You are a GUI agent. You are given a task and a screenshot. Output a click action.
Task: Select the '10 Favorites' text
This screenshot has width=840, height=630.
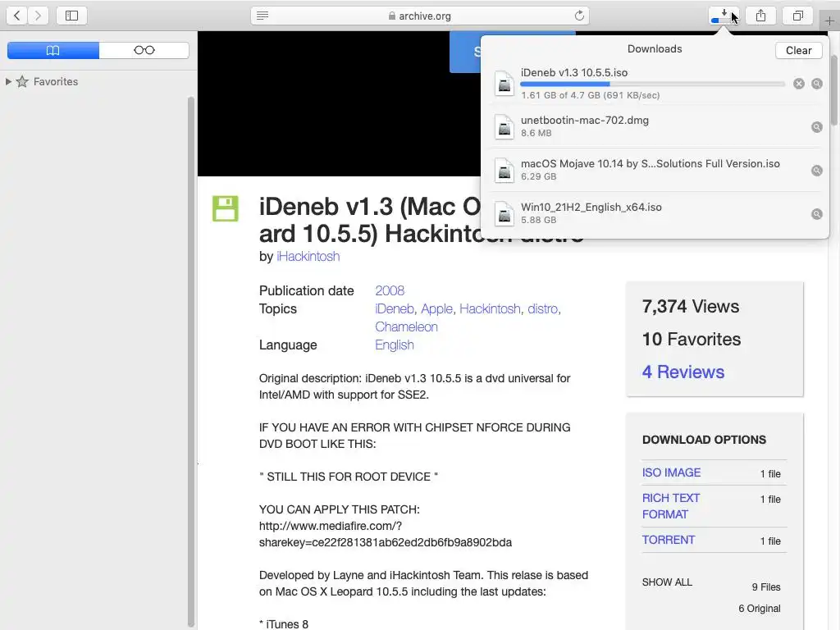coord(691,339)
